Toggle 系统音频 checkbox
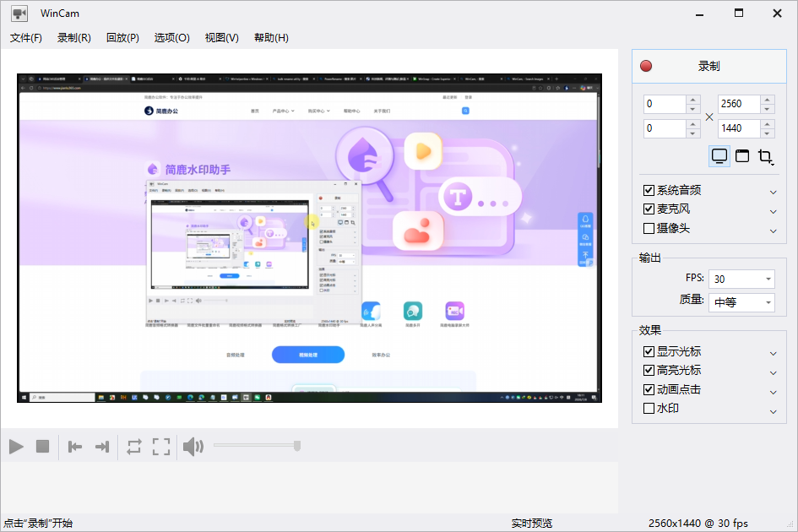 pos(649,190)
